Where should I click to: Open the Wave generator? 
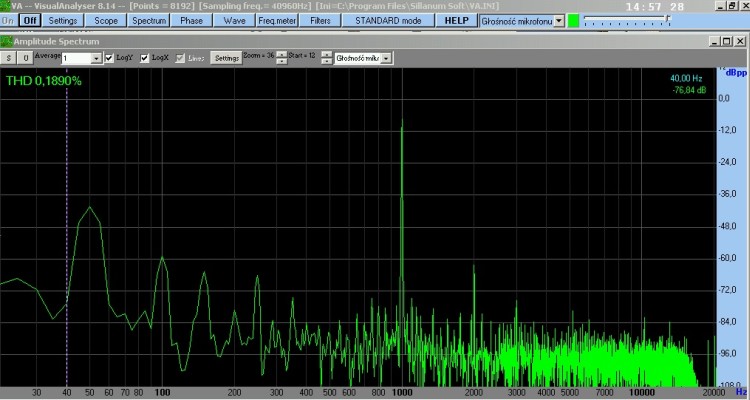(234, 21)
